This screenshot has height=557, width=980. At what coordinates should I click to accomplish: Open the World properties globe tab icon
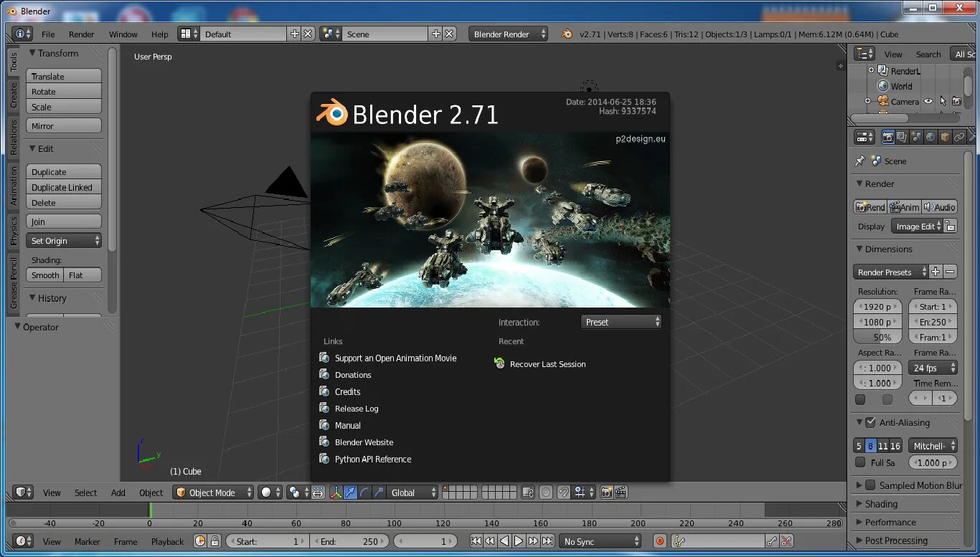pyautogui.click(x=930, y=137)
